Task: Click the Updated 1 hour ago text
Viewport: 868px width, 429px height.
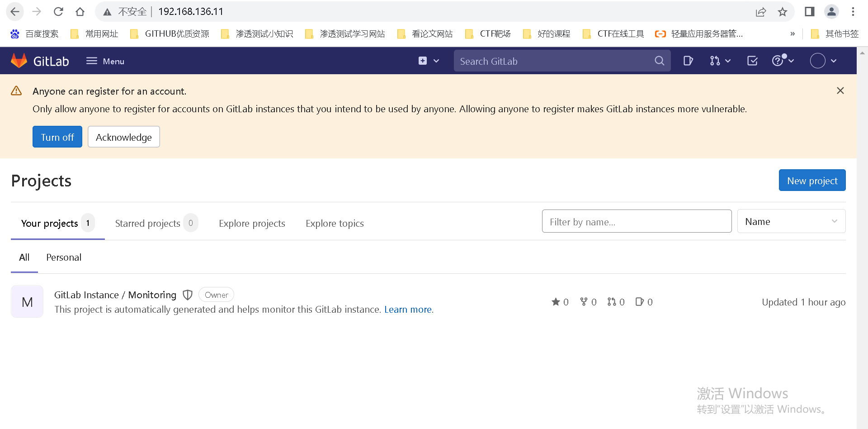Action: [803, 302]
